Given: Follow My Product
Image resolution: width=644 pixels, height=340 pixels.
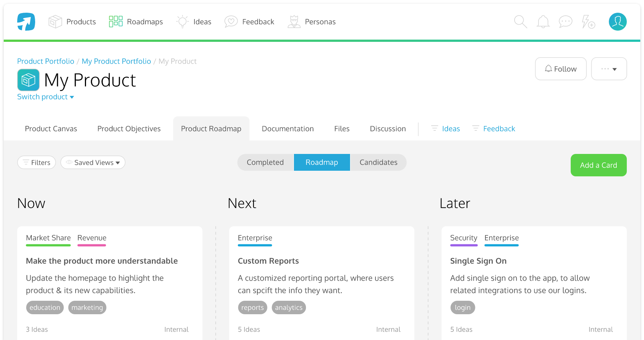Looking at the screenshot, I should (561, 69).
